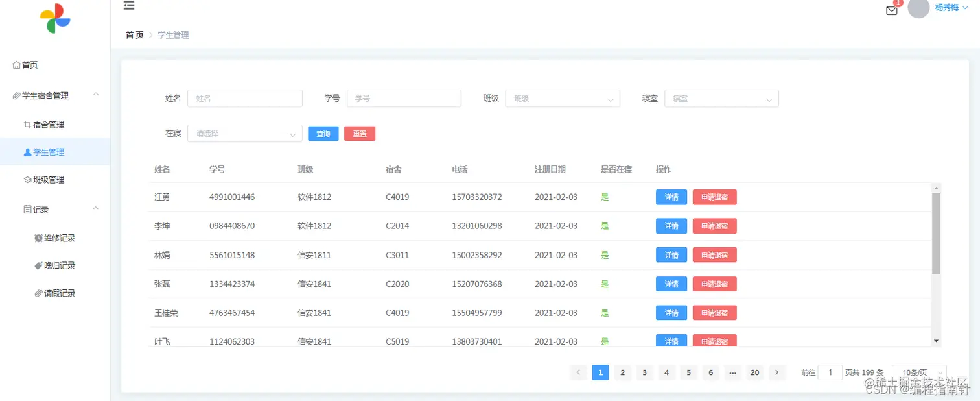
Task: View 详情 for 李坤
Action: click(x=671, y=226)
